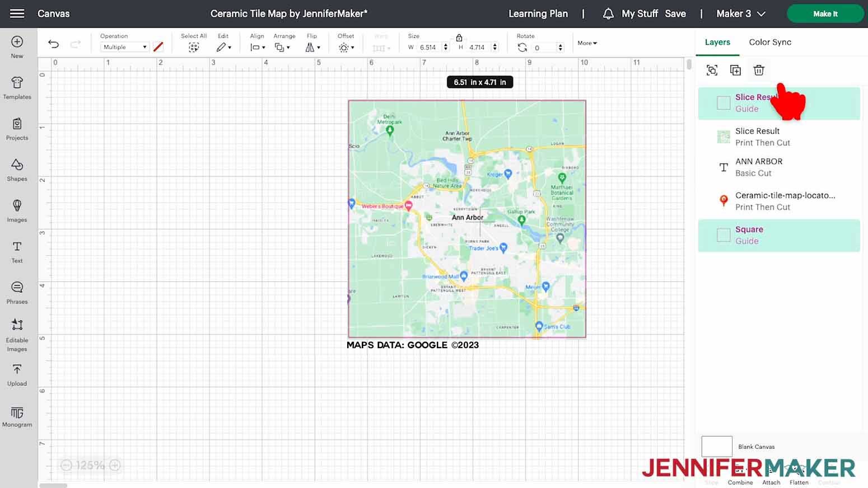Image resolution: width=868 pixels, height=488 pixels.
Task: Click the Slice Result map thumbnail
Action: pyautogui.click(x=724, y=137)
